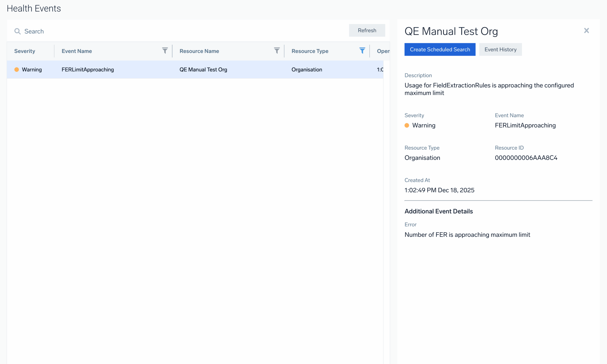The image size is (607, 364).
Task: Close the QE Manual Test Org panel
Action: 586,30
